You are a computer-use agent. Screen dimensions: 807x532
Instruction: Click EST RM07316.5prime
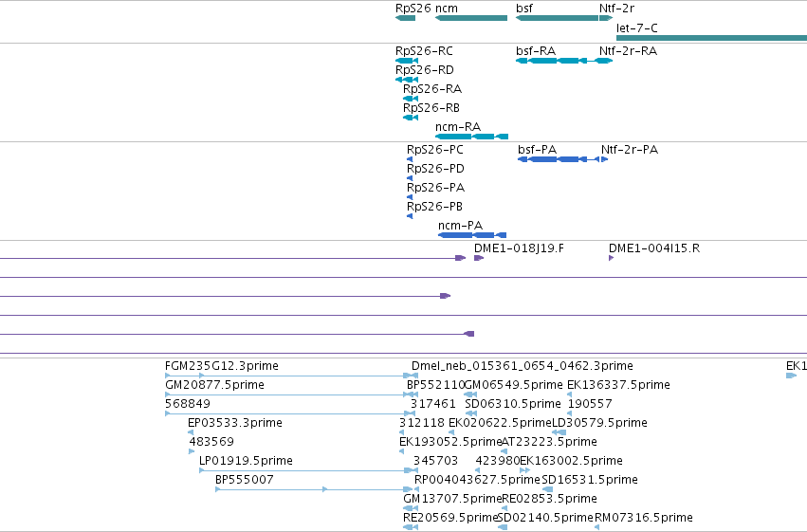tap(644, 518)
